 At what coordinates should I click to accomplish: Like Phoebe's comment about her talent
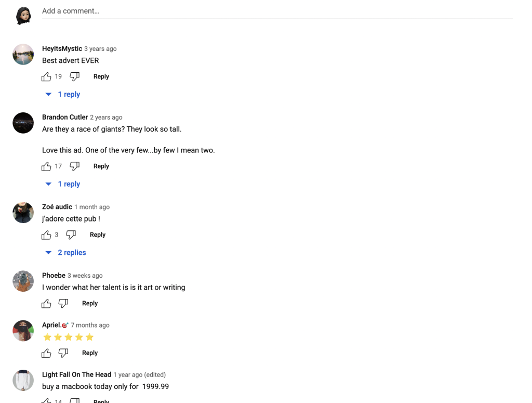pyautogui.click(x=46, y=304)
